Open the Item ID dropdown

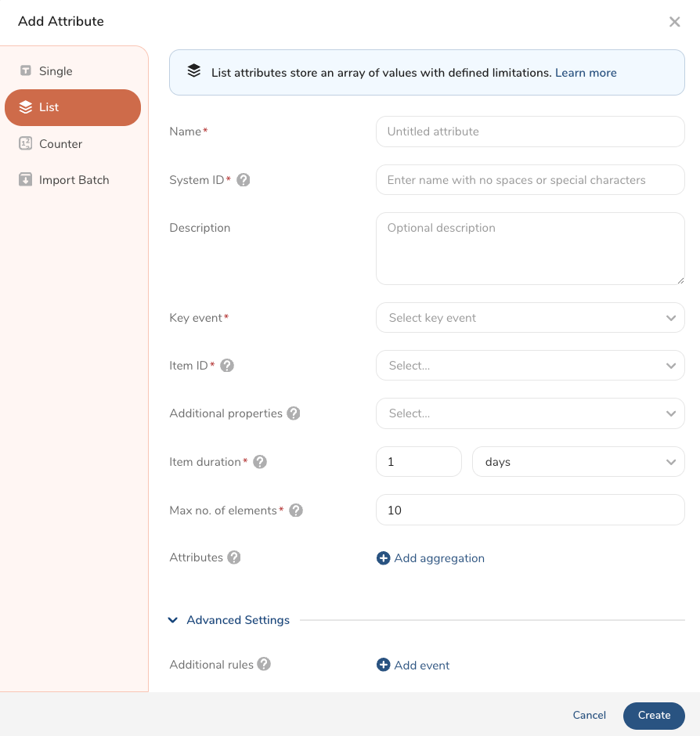point(530,366)
